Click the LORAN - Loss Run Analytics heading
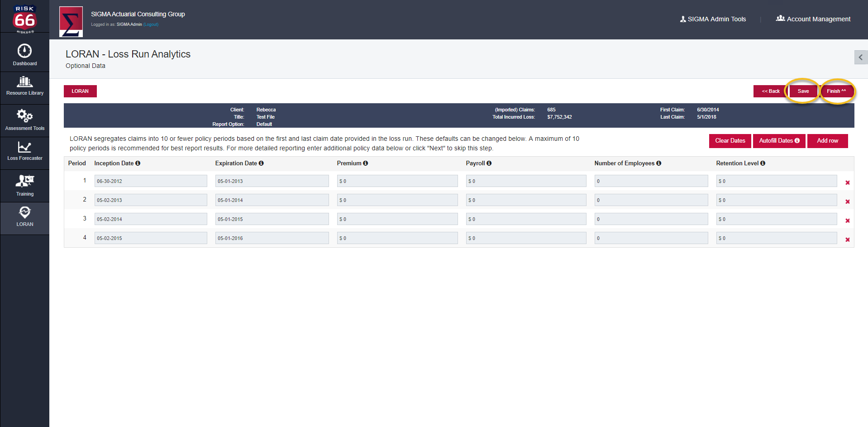The height and width of the screenshot is (427, 868). pos(128,54)
